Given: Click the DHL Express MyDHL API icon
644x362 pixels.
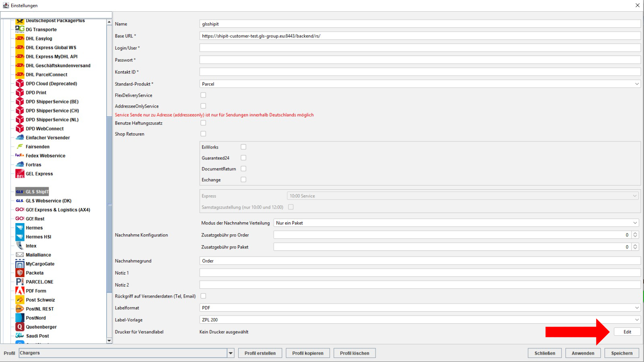Looking at the screenshot, I should (x=20, y=57).
